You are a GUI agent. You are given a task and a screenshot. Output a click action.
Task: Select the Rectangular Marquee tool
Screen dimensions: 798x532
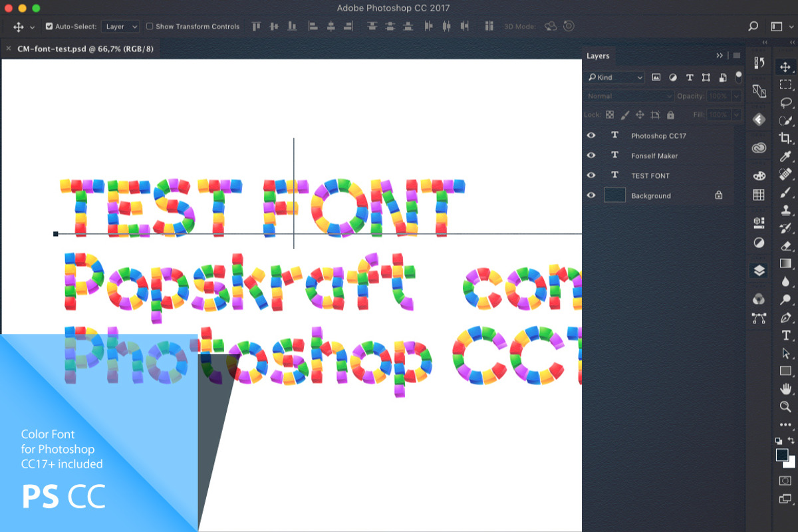785,84
